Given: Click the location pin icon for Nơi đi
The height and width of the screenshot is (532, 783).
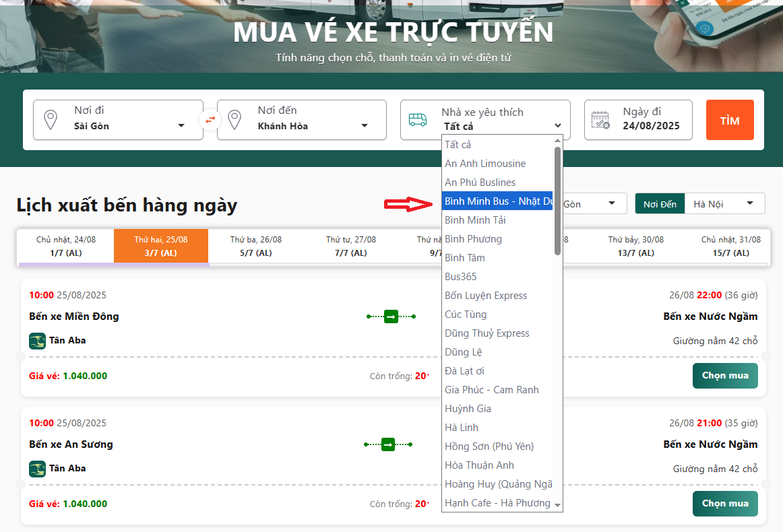Looking at the screenshot, I should click(51, 120).
